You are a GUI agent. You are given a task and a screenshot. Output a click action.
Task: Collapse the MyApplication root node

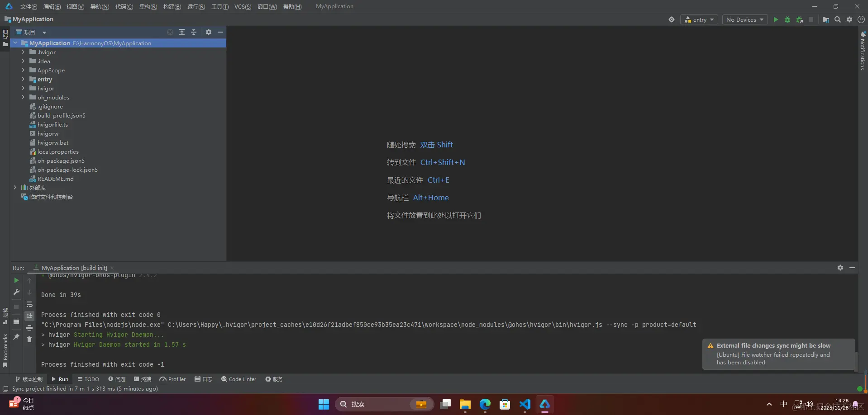15,43
